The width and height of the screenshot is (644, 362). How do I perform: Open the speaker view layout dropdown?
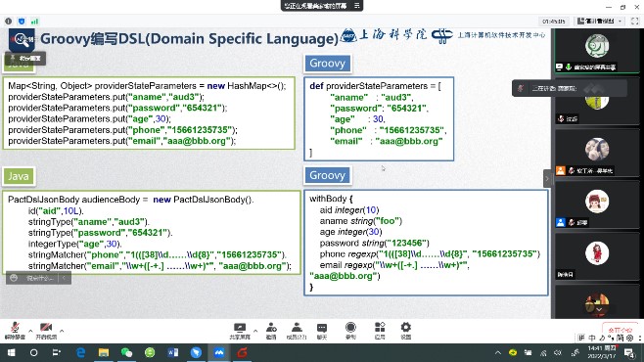pyautogui.click(x=600, y=21)
